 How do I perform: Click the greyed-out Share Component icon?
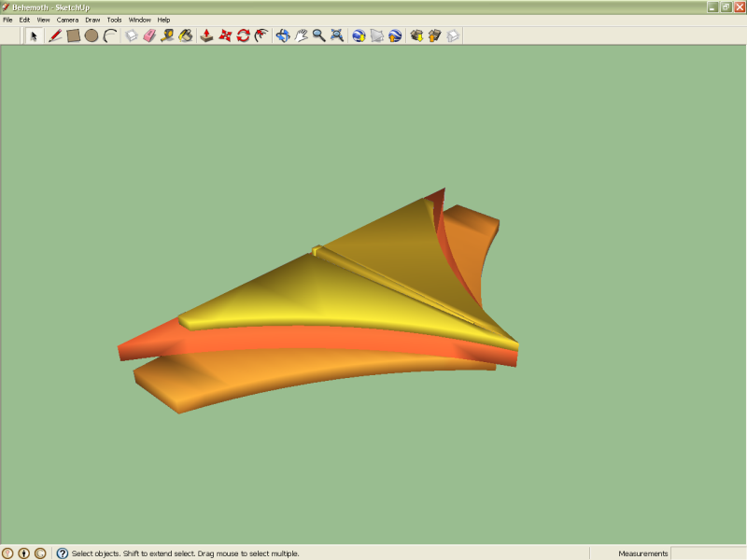(x=453, y=35)
